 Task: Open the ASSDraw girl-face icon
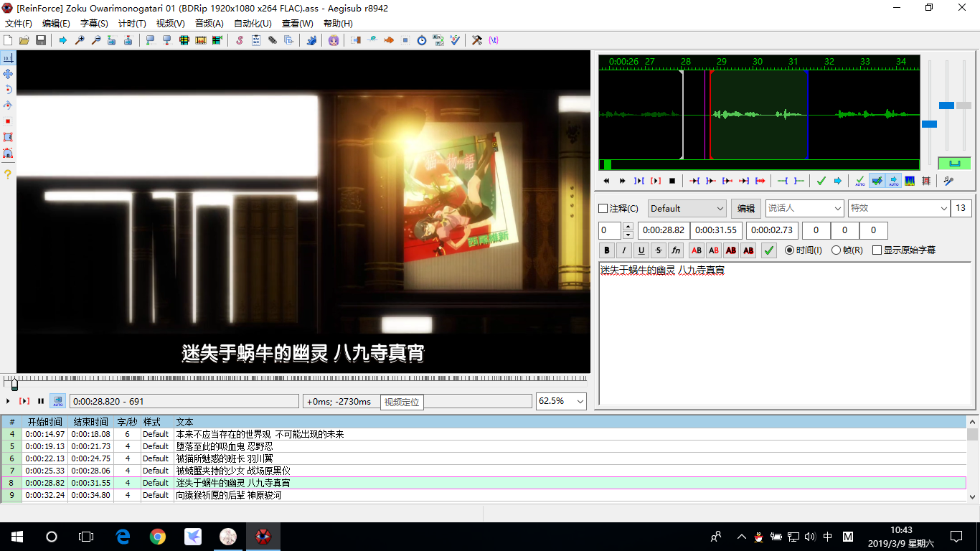[334, 40]
